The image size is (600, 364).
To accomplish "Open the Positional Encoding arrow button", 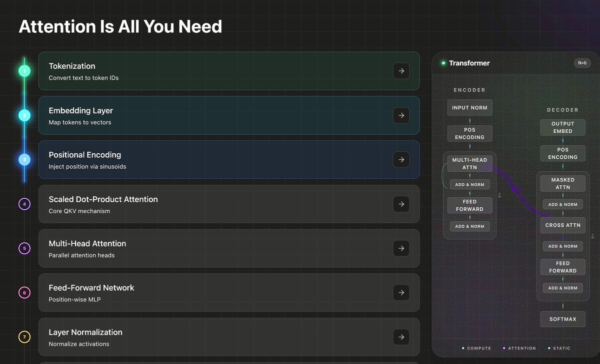I will tap(401, 160).
